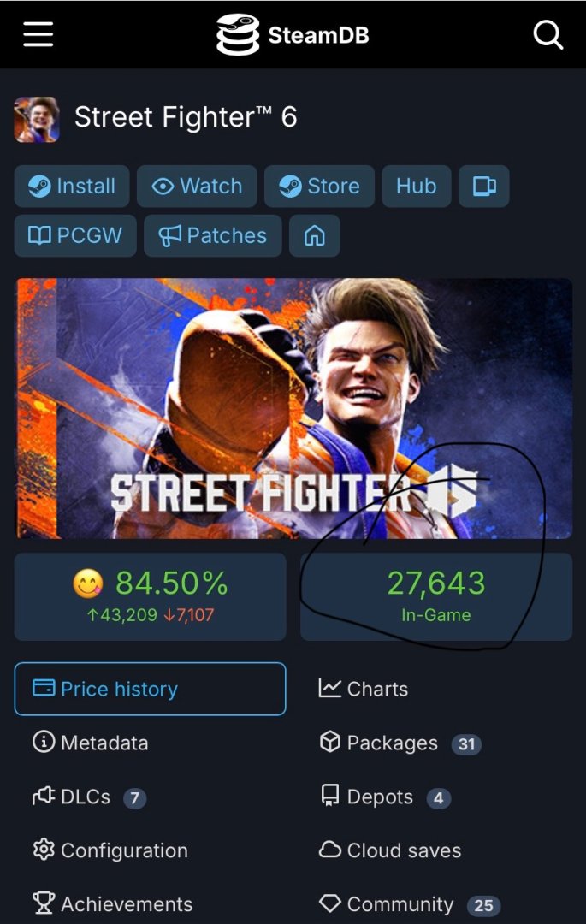The height and width of the screenshot is (924, 586).
Task: Open the Hub link
Action: click(416, 187)
